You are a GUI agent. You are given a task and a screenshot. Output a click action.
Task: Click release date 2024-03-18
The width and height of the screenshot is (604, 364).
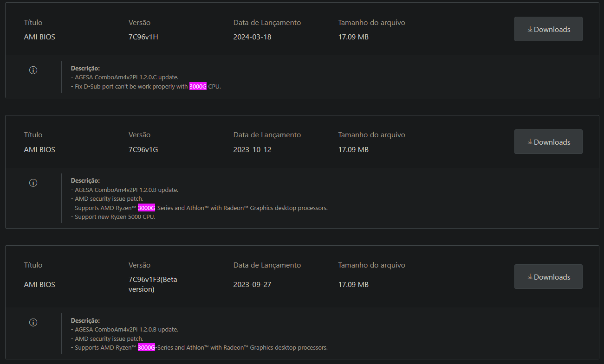[x=252, y=37]
